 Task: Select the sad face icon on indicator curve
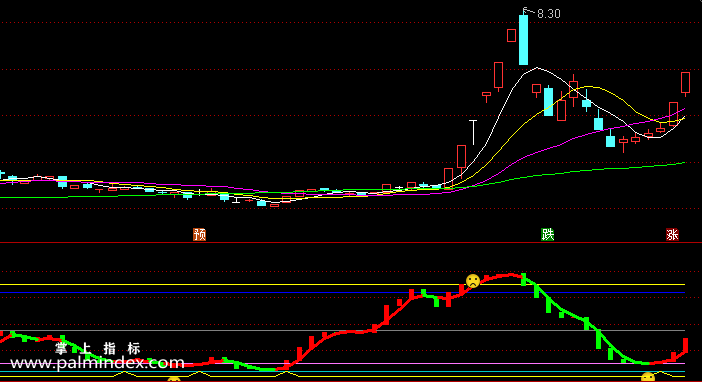473,281
